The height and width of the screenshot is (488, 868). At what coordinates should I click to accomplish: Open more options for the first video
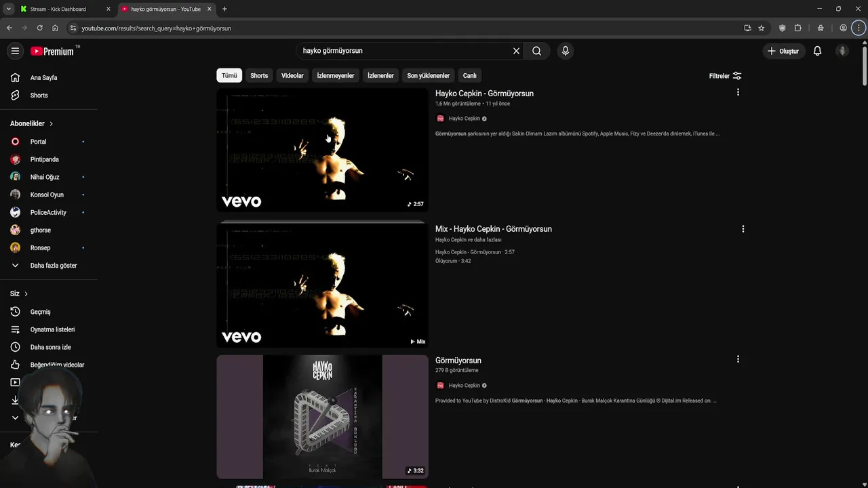[x=738, y=92]
